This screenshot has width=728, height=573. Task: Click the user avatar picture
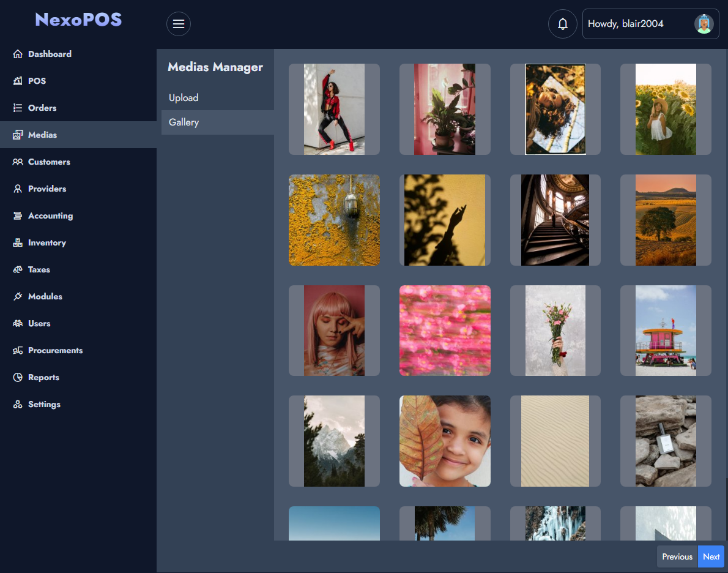[x=704, y=24]
